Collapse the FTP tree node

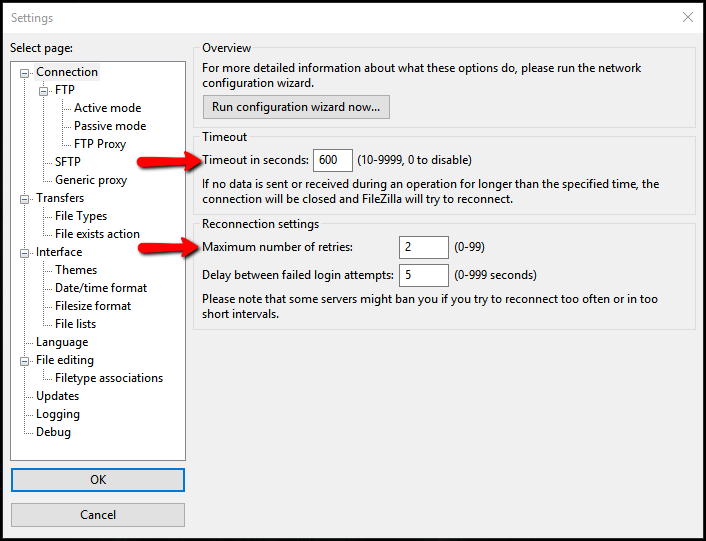[44, 90]
